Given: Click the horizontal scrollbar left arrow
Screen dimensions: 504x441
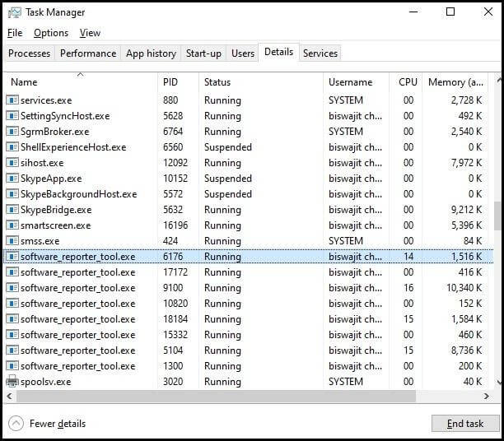Looking at the screenshot, I should pos(9,397).
